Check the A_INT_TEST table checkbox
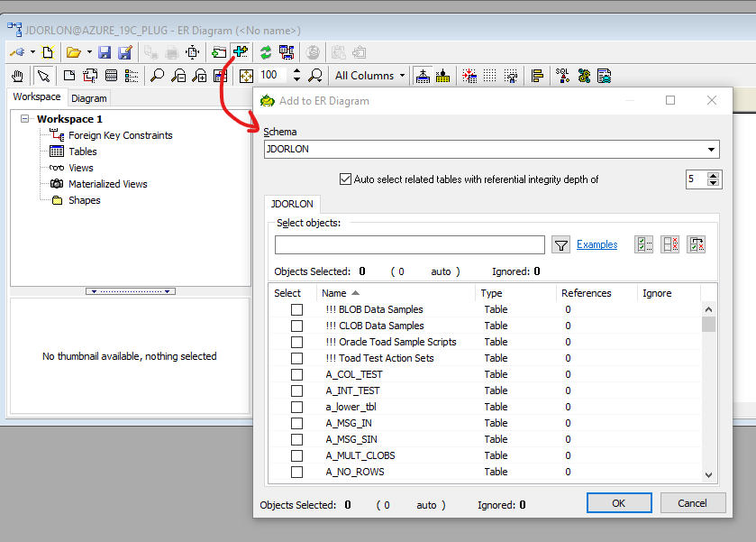 click(297, 390)
